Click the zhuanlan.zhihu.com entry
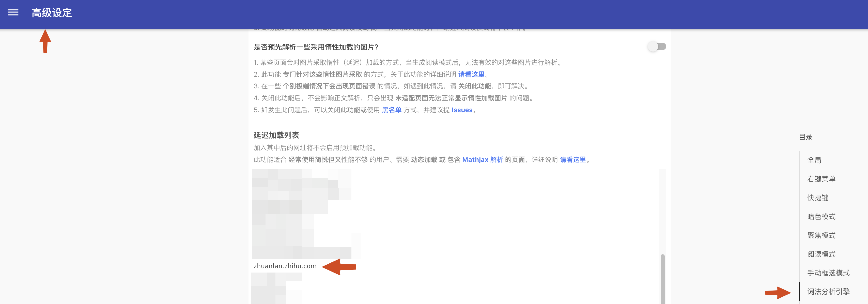 285,266
